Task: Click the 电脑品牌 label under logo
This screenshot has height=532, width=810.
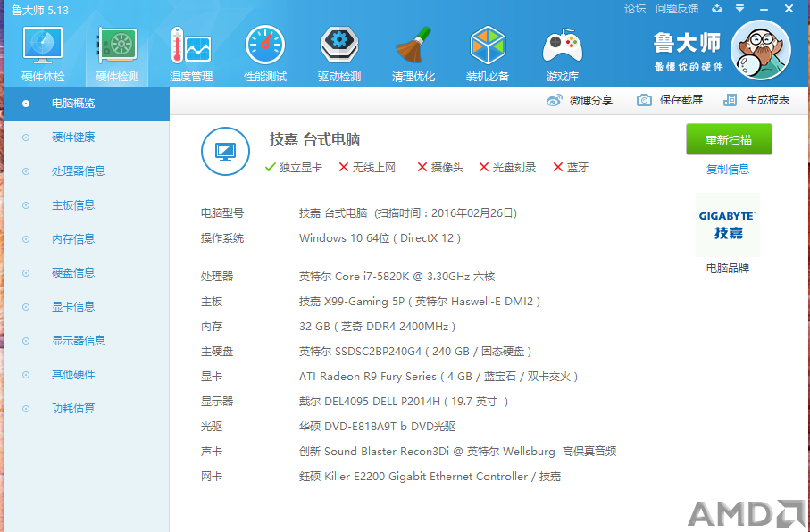Action: click(727, 268)
